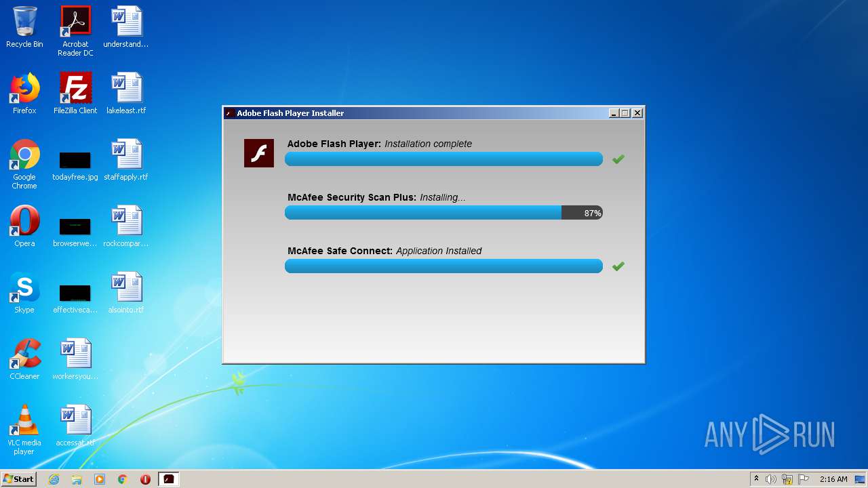868x488 pixels.
Task: Select the Acrobat Reader DC shortcut
Action: click(75, 31)
